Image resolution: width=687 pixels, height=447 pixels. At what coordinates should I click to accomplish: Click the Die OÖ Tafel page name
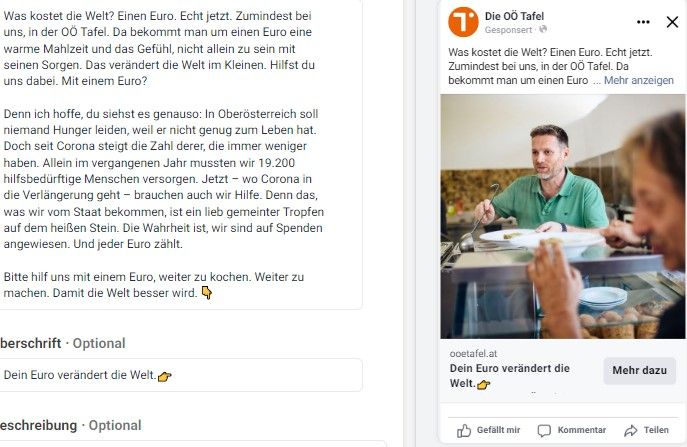click(x=514, y=16)
